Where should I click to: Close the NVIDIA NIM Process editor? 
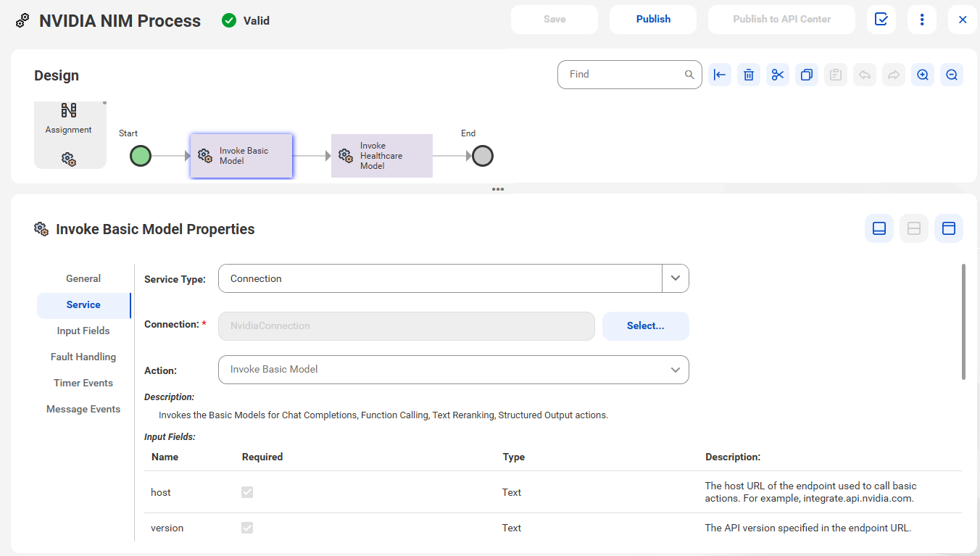coord(962,20)
